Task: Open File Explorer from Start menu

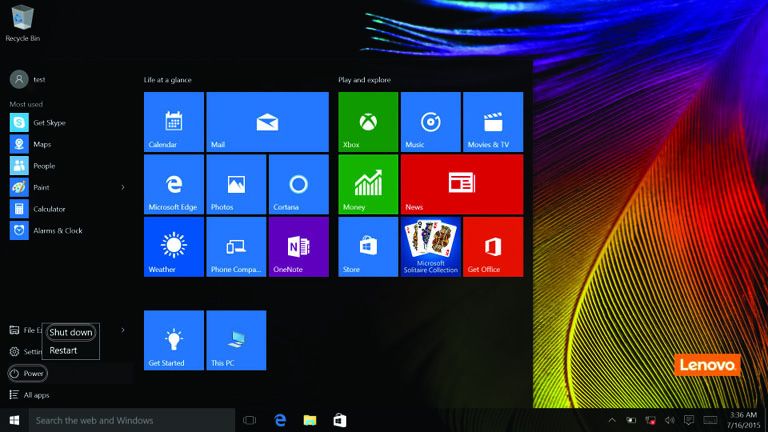Action: [x=25, y=330]
